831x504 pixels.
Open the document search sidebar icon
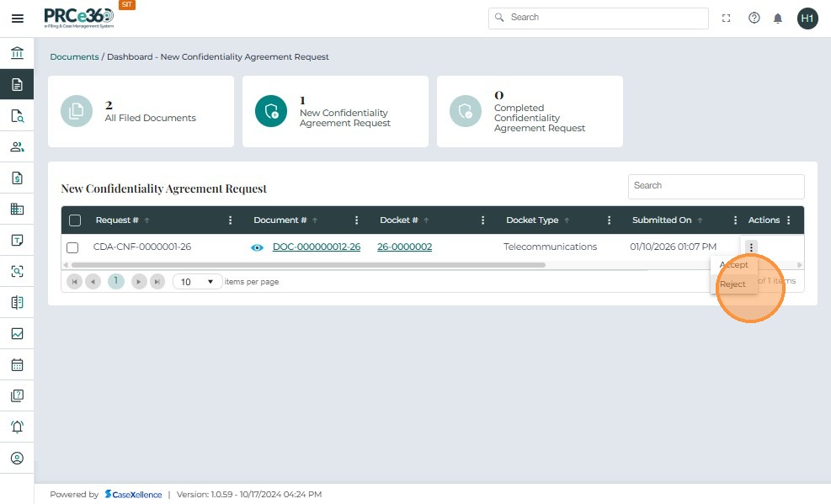17,115
